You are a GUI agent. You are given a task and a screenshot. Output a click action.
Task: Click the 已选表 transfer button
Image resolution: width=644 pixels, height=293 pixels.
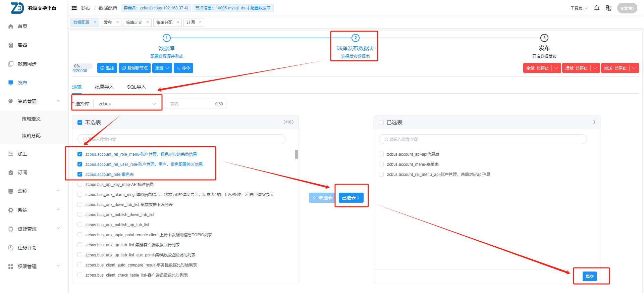351,198
